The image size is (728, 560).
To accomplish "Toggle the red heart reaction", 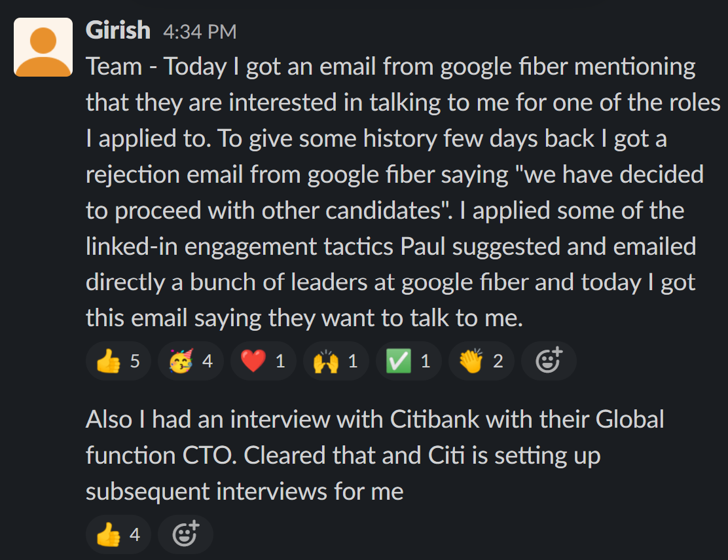I will (263, 361).
